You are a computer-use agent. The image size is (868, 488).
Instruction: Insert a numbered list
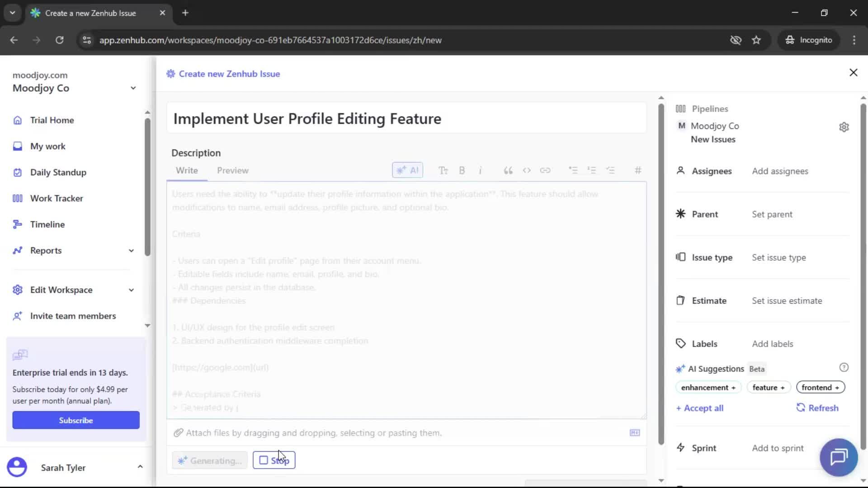[592, 170]
